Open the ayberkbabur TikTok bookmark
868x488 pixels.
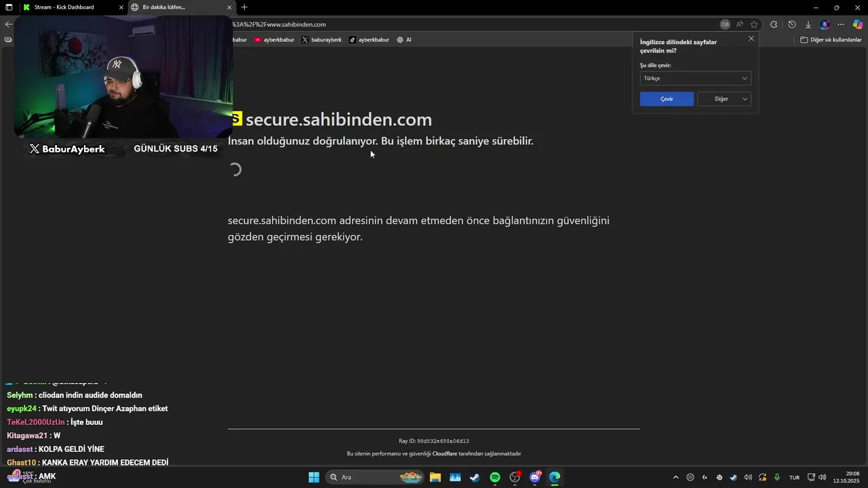(x=370, y=40)
